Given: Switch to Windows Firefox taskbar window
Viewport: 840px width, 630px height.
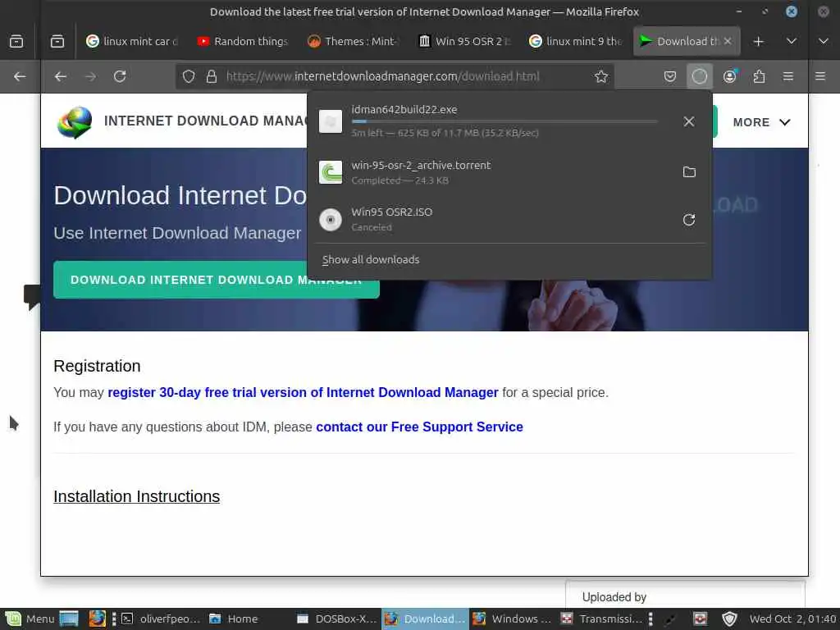Looking at the screenshot, I should tap(512, 619).
